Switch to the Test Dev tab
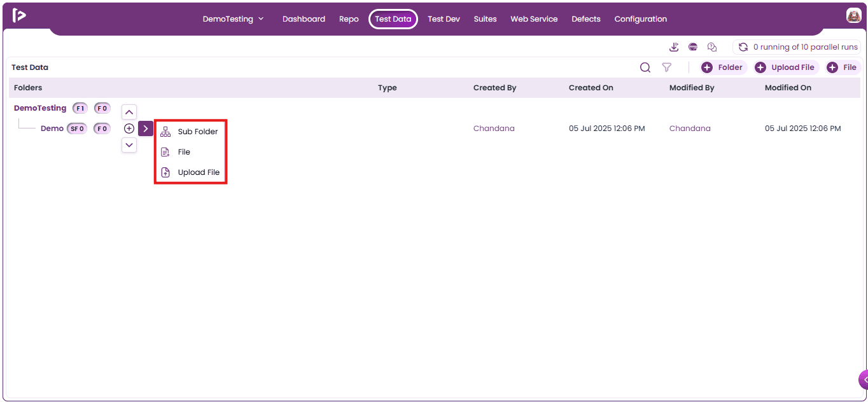 [444, 19]
